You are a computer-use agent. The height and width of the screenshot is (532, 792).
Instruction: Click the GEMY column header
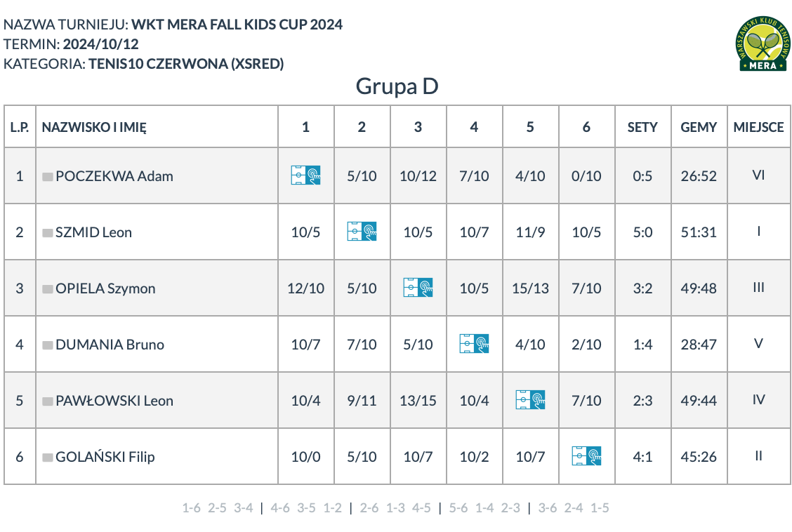(699, 127)
